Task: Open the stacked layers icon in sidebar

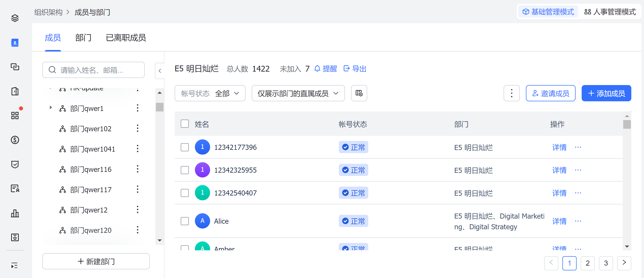Action: pos(15,18)
